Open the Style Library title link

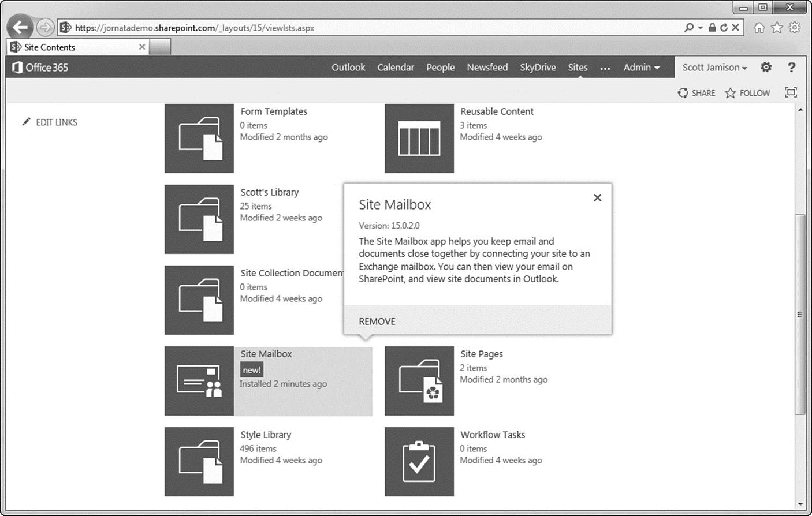point(266,435)
